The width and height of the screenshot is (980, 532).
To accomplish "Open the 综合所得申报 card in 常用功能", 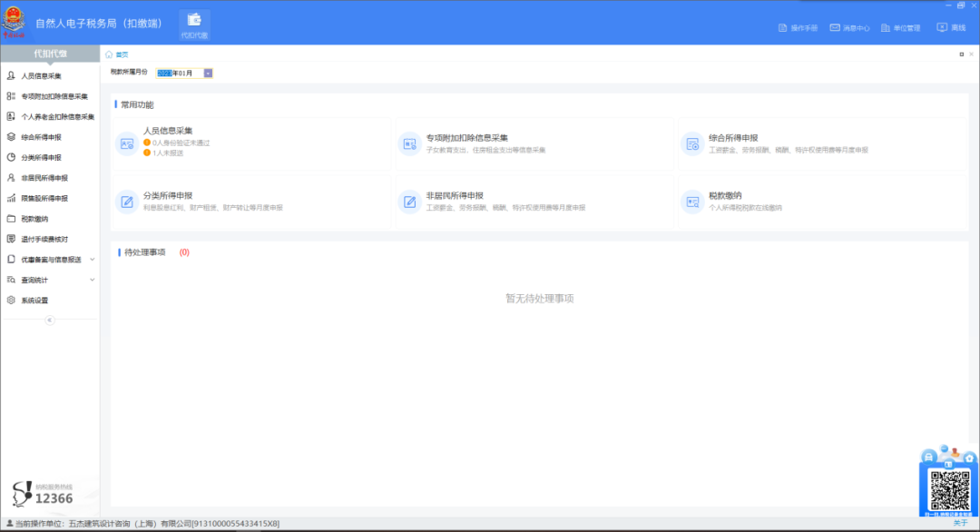I will pos(822,143).
